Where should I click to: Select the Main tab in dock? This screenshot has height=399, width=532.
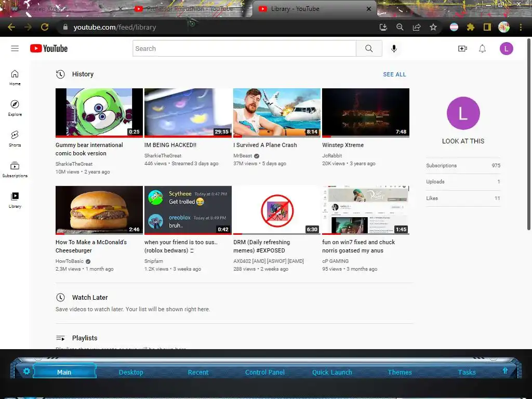(x=64, y=372)
